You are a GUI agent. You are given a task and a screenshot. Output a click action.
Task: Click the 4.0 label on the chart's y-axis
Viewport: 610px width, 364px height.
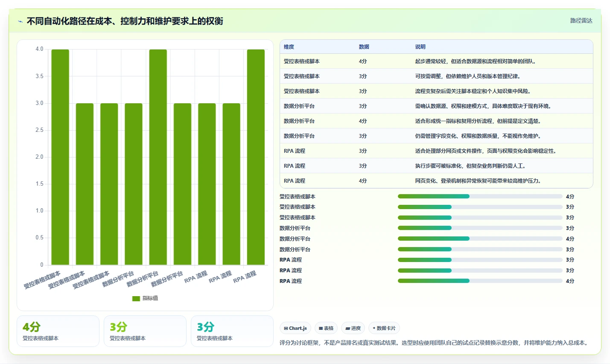39,49
